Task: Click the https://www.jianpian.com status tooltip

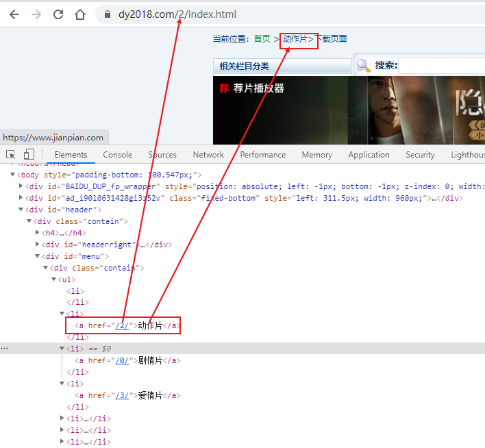Action: pyautogui.click(x=53, y=138)
